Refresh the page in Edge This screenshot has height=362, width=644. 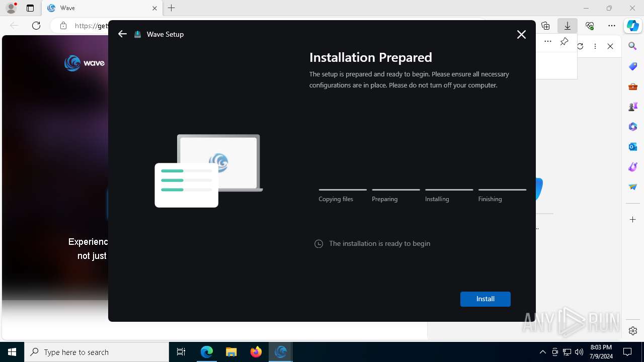click(36, 26)
